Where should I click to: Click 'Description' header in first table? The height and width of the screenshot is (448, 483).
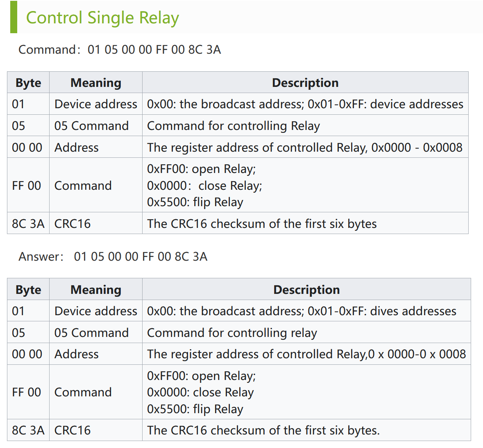click(305, 83)
